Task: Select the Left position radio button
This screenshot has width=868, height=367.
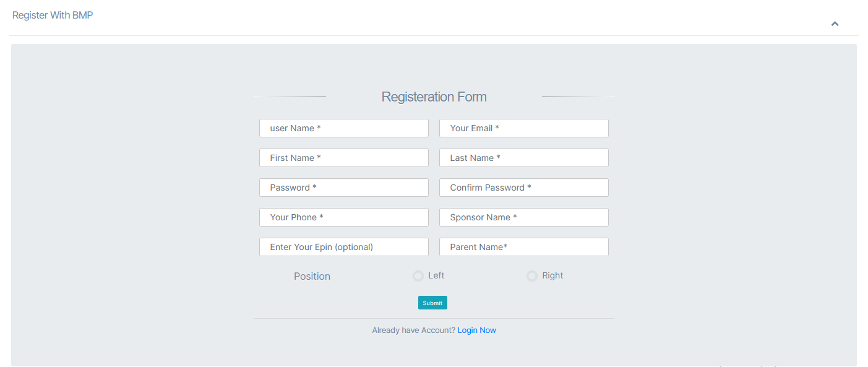Action: pos(418,276)
